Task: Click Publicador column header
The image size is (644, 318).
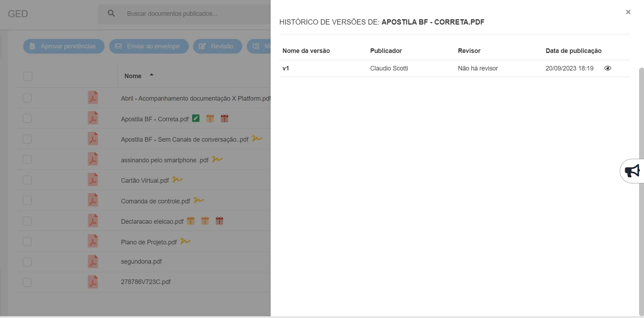Action: point(386,51)
